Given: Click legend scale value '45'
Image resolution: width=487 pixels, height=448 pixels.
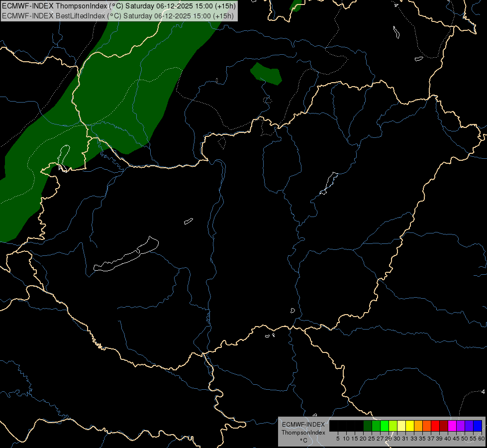Looking at the screenshot, I should pyautogui.click(x=456, y=439).
